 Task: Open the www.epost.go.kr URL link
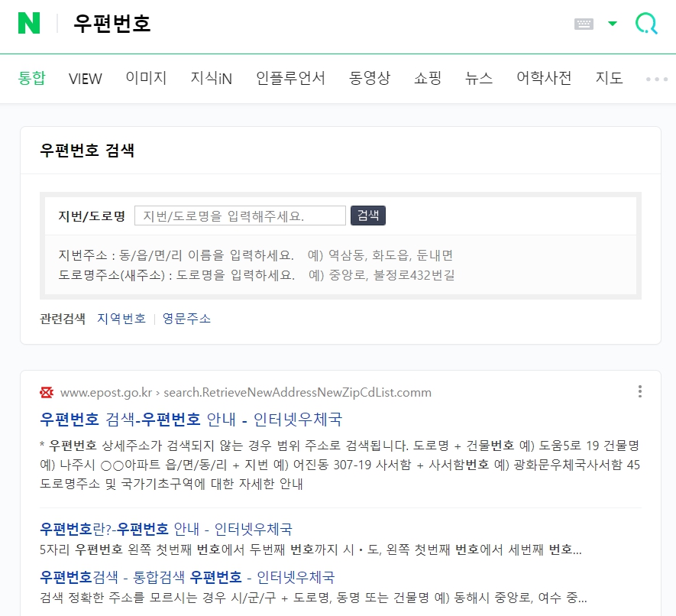[x=246, y=393]
